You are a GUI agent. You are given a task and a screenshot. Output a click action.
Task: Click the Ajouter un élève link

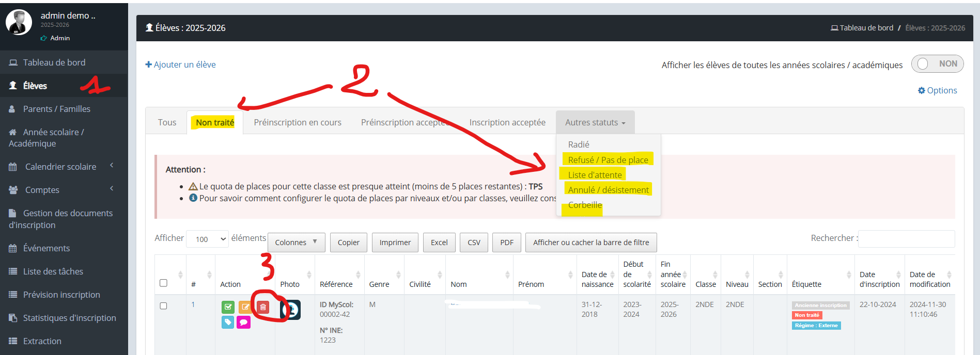coord(181,64)
